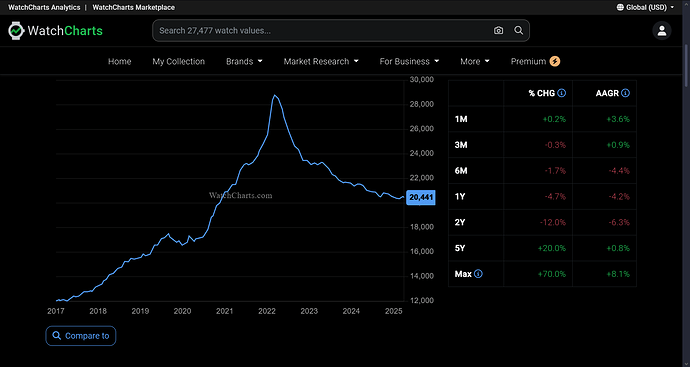Select the 1Y row label
Screen dimensions: 690x367
(460, 197)
